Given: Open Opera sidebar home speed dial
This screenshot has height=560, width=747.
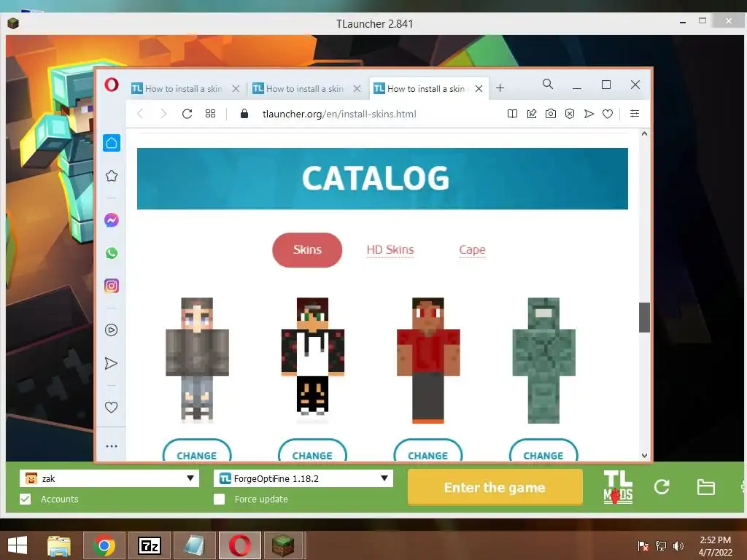Looking at the screenshot, I should [x=112, y=143].
